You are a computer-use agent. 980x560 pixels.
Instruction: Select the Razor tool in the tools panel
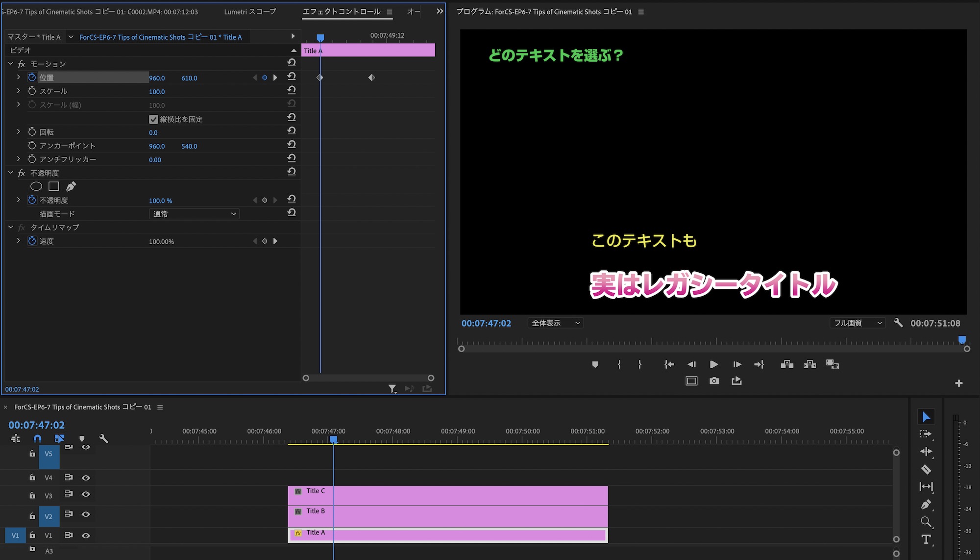(926, 469)
